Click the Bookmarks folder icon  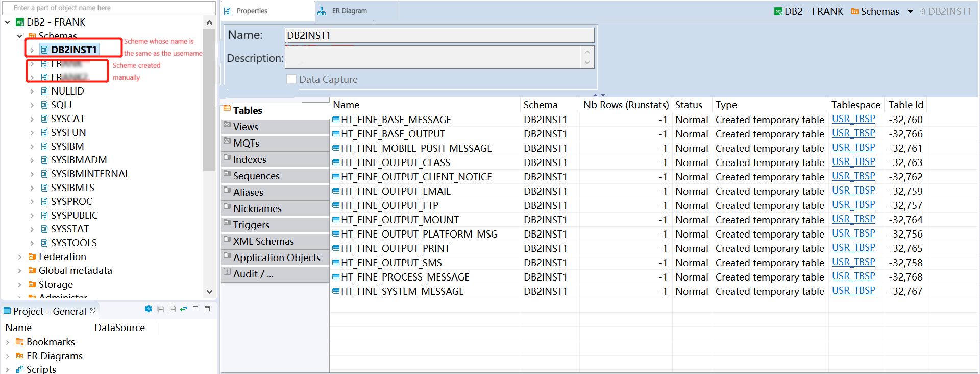click(x=20, y=342)
